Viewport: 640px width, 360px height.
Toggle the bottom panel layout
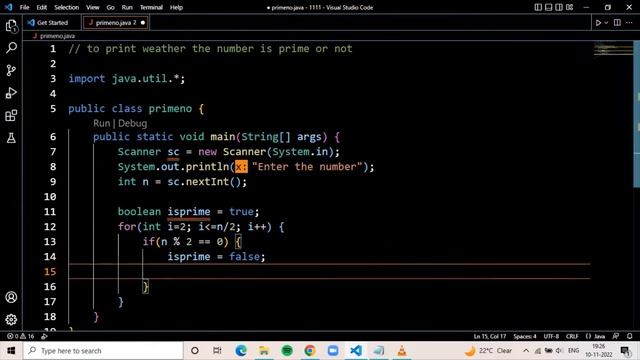[x=549, y=7]
